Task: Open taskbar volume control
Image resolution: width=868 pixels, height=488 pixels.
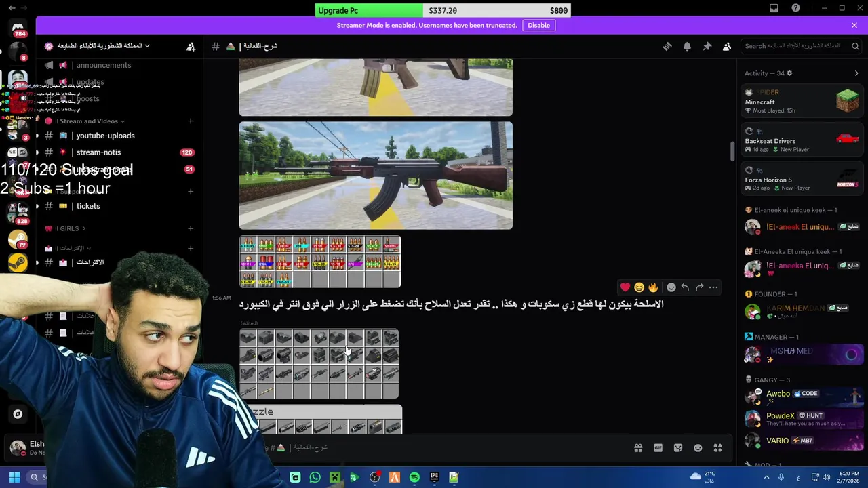Action: [826, 477]
